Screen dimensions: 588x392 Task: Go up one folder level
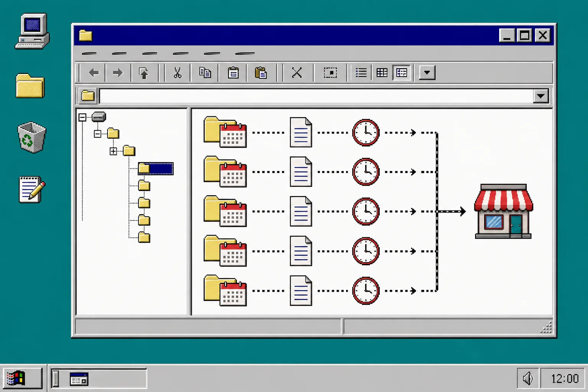pos(144,73)
